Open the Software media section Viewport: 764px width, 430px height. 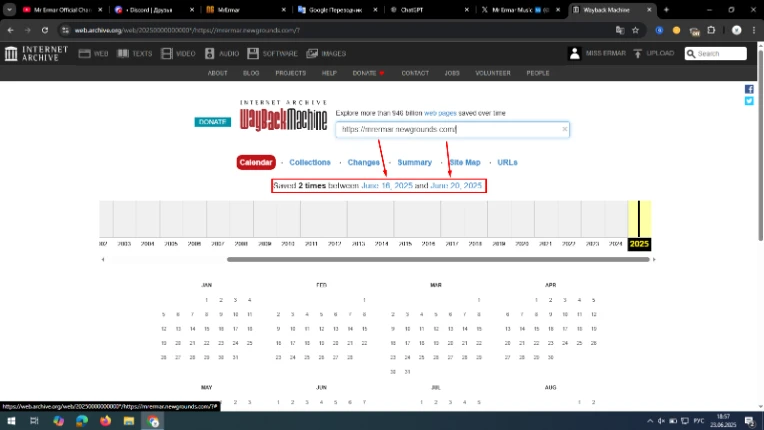point(272,54)
